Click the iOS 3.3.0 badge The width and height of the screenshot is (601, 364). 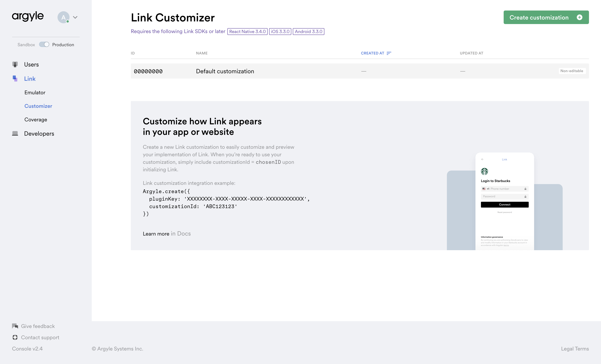tap(280, 31)
